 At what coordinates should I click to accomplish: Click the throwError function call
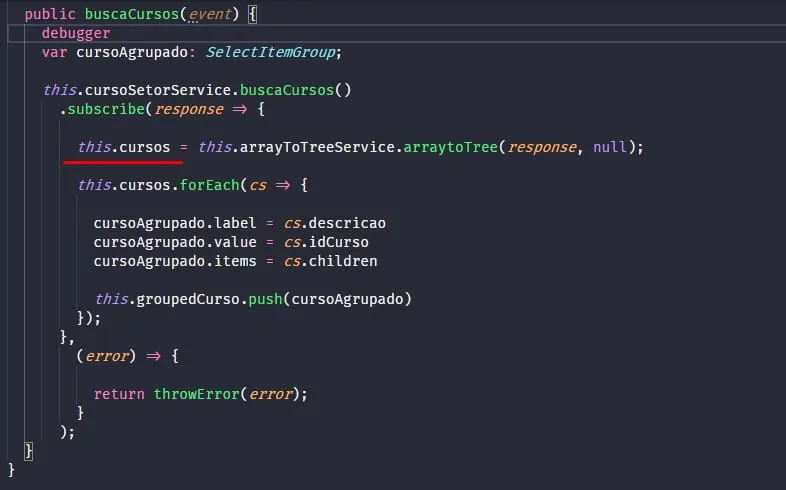coord(196,394)
